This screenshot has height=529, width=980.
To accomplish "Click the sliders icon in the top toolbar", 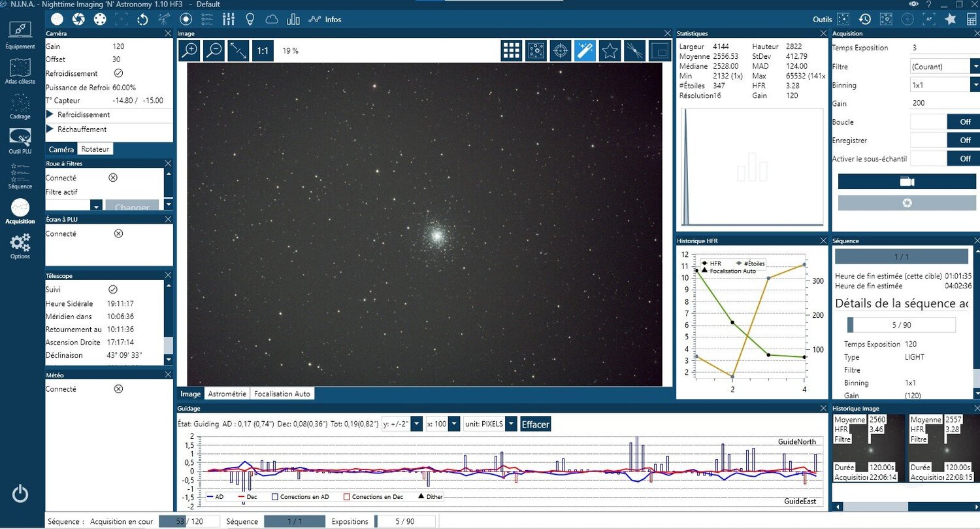I will [x=229, y=19].
